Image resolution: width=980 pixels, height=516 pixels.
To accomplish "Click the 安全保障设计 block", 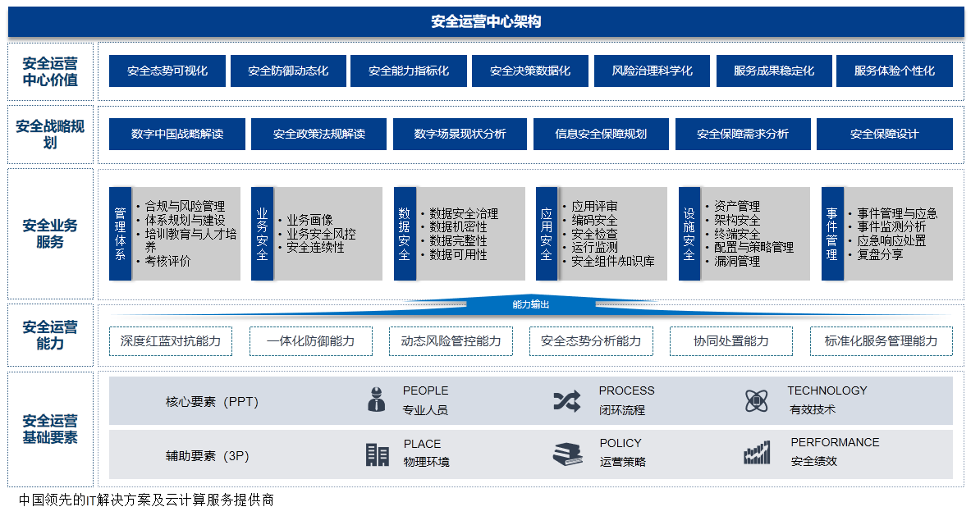I will [884, 135].
